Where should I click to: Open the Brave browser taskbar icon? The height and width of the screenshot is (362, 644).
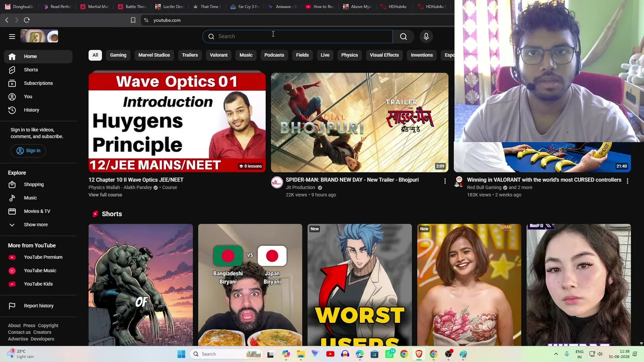[x=419, y=354]
